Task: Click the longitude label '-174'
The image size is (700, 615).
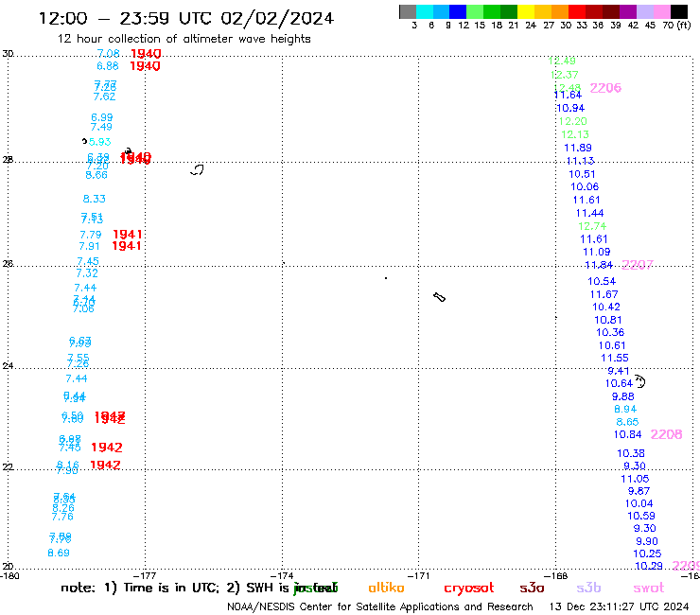Action: tap(282, 576)
